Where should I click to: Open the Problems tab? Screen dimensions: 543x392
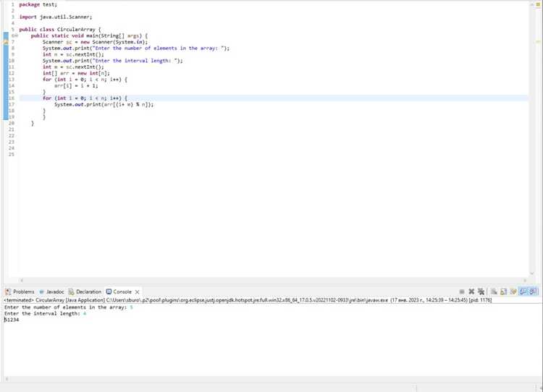pyautogui.click(x=20, y=291)
